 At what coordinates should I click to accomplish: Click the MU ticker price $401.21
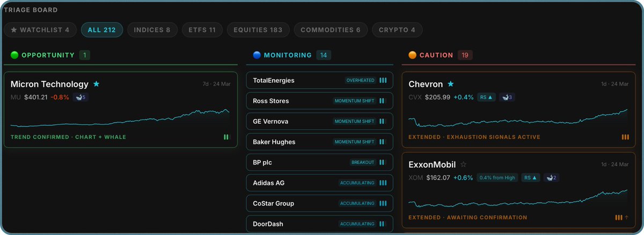[x=36, y=97]
